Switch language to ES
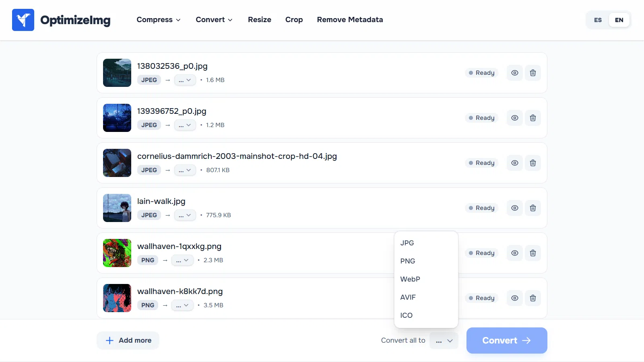 [598, 20]
